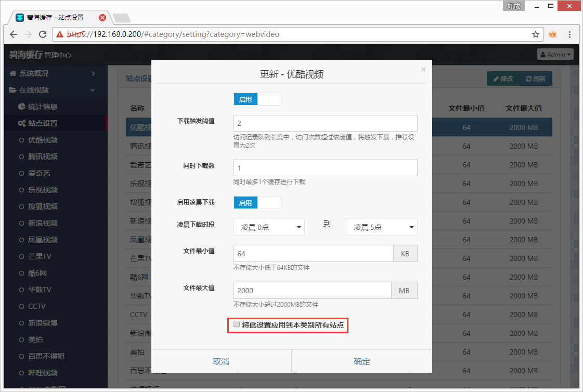Open the 凌晨 0点 start time dropdown

click(x=269, y=227)
